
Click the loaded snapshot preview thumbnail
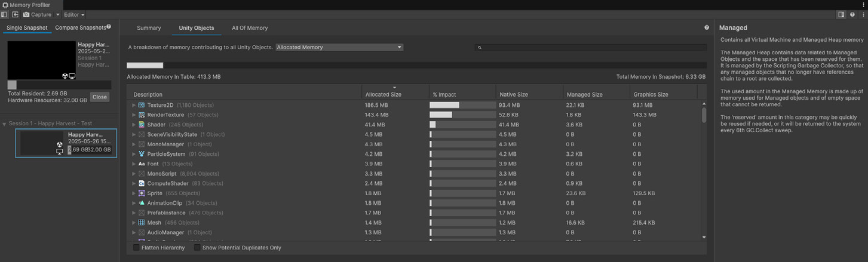[41, 61]
